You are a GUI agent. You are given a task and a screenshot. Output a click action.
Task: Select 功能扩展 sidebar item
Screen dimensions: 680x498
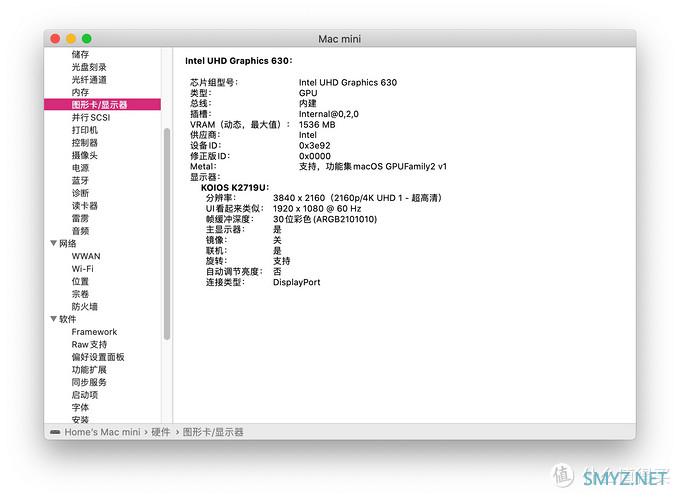click(x=89, y=369)
